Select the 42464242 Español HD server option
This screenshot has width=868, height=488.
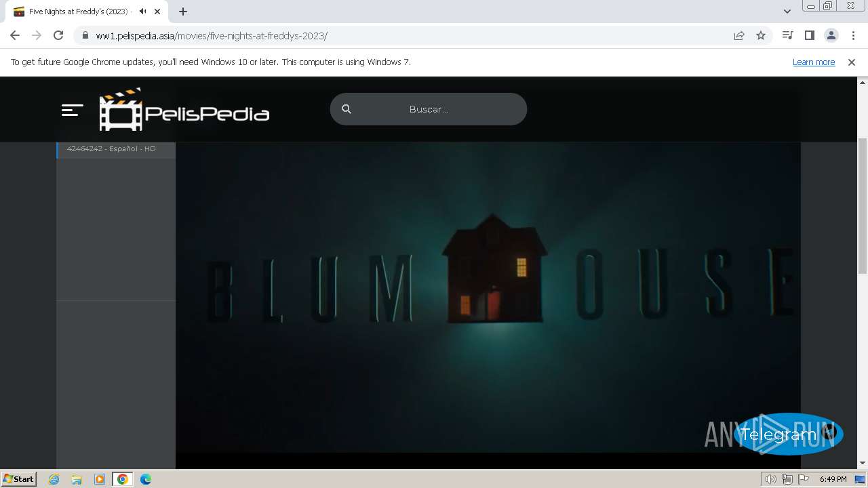(116, 149)
